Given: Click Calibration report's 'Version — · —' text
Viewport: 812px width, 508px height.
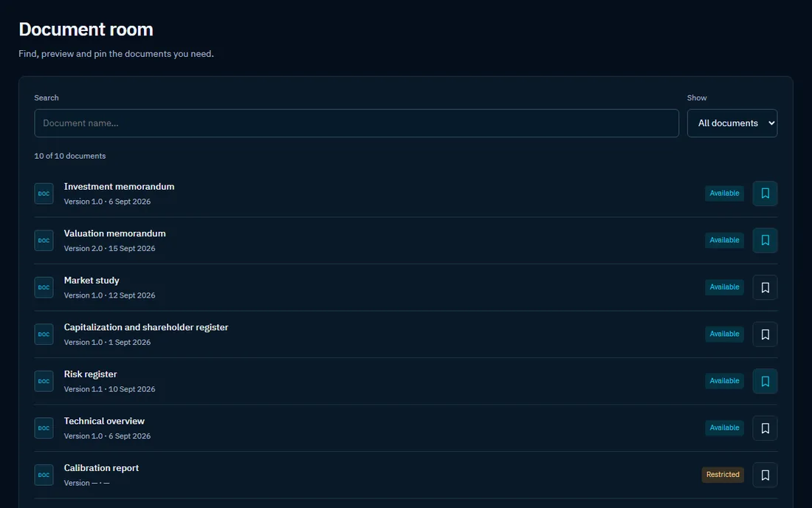Looking at the screenshot, I should click(86, 483).
